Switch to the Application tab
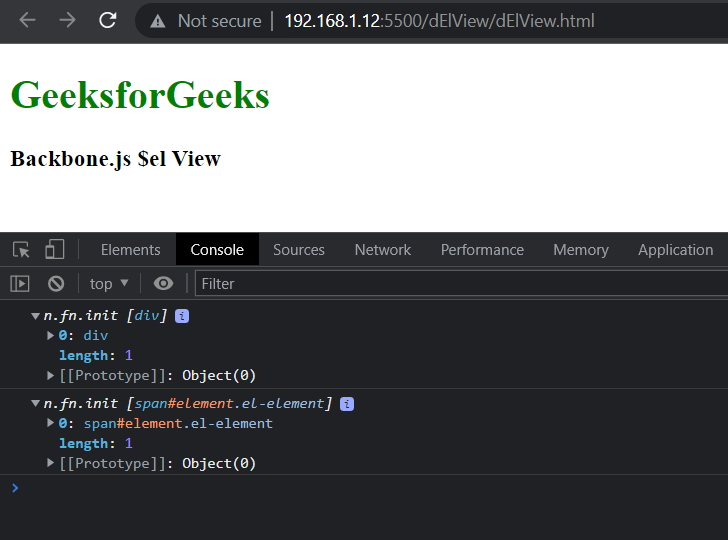 tap(675, 250)
